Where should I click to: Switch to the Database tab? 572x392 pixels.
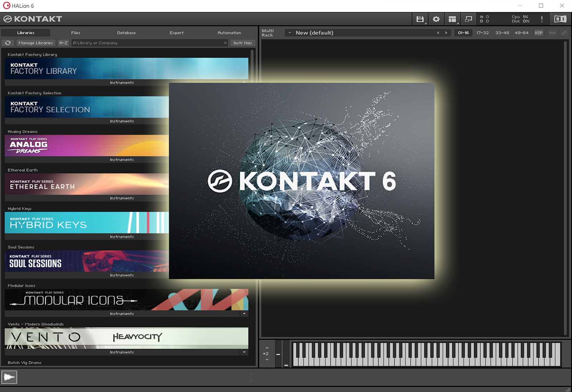(127, 33)
